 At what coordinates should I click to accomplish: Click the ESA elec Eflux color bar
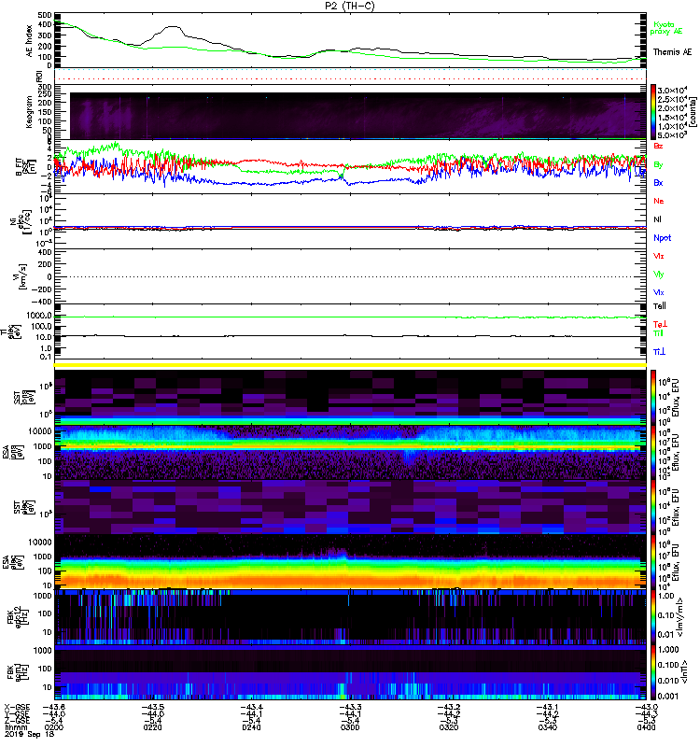click(x=653, y=562)
